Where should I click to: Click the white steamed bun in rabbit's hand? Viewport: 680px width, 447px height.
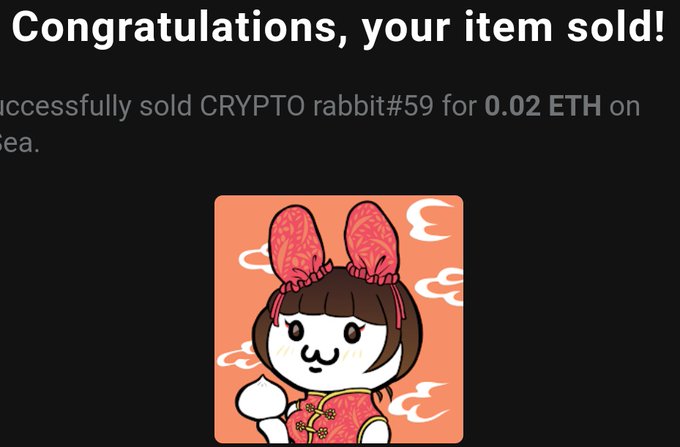tap(262, 398)
